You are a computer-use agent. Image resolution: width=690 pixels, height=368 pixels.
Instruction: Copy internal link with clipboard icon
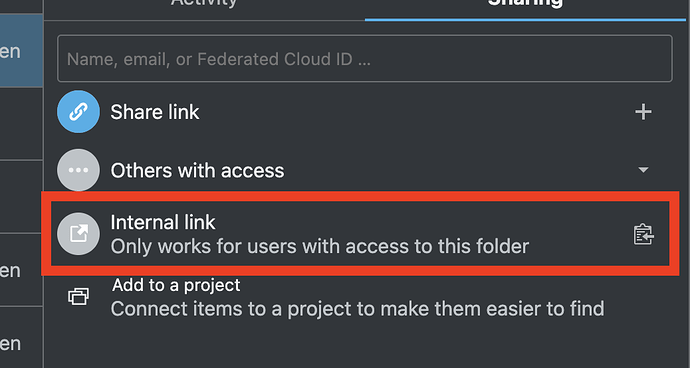point(643,234)
